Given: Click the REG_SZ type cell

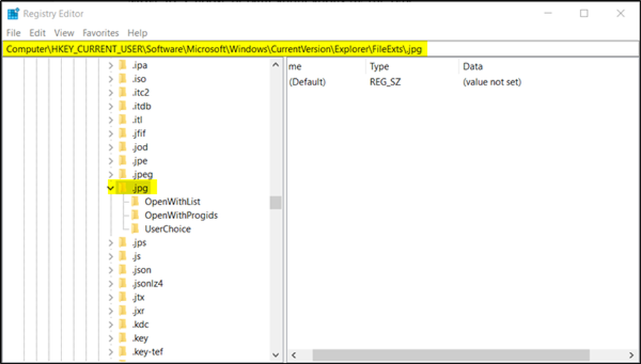Looking at the screenshot, I should pyautogui.click(x=385, y=82).
